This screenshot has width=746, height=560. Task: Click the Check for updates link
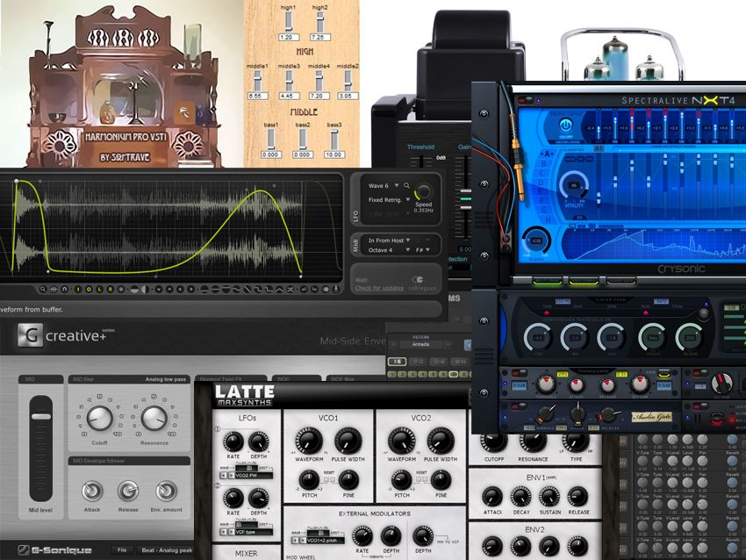pyautogui.click(x=380, y=286)
